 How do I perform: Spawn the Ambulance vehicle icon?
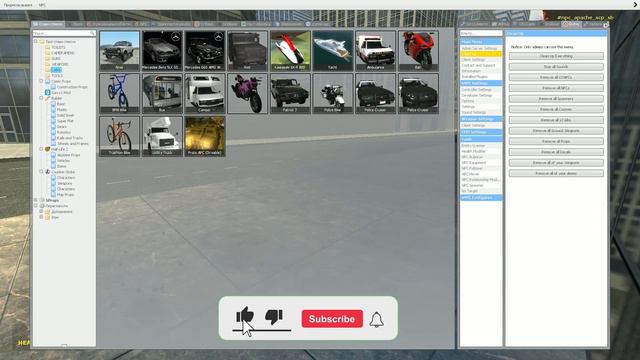tap(376, 51)
